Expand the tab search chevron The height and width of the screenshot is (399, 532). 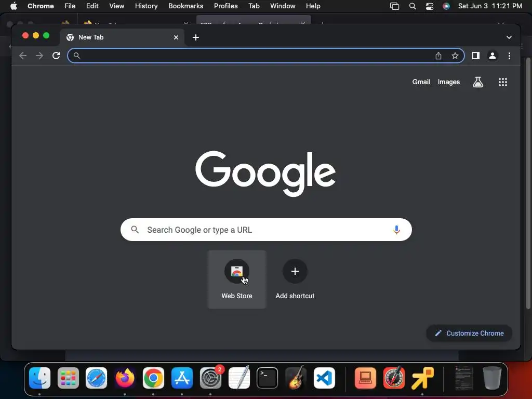click(x=509, y=37)
